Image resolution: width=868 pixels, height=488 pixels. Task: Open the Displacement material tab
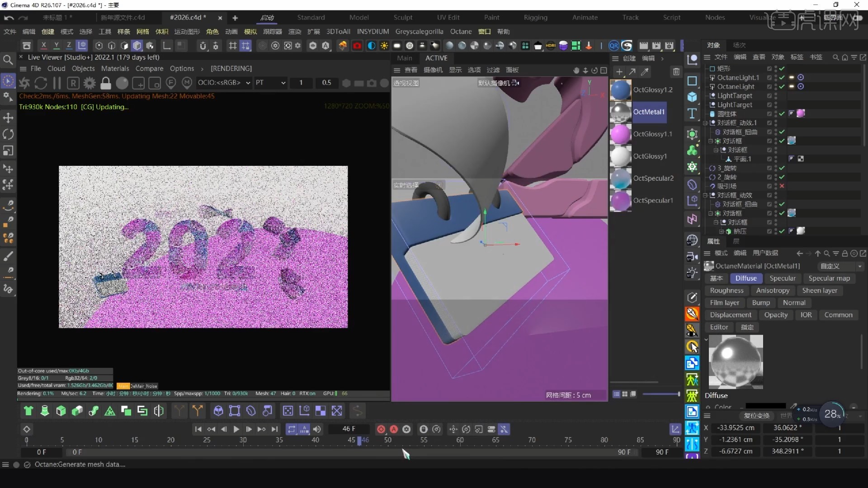coord(731,315)
